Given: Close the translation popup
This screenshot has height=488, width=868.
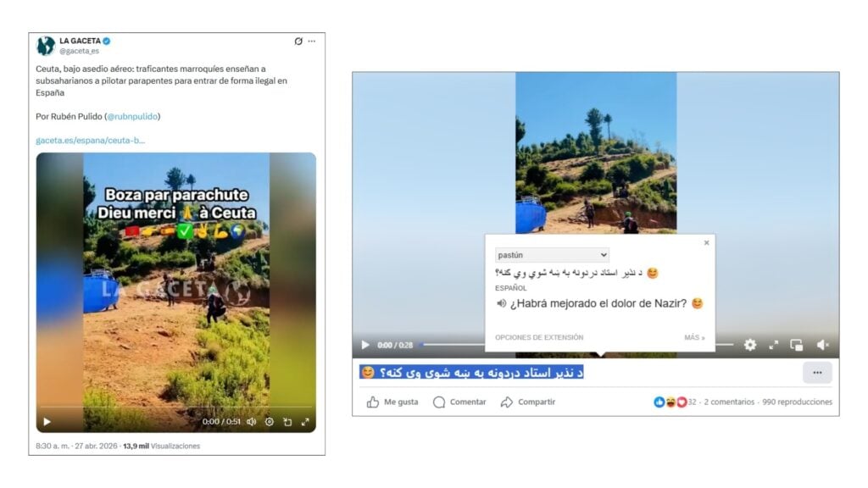Looking at the screenshot, I should [706, 243].
